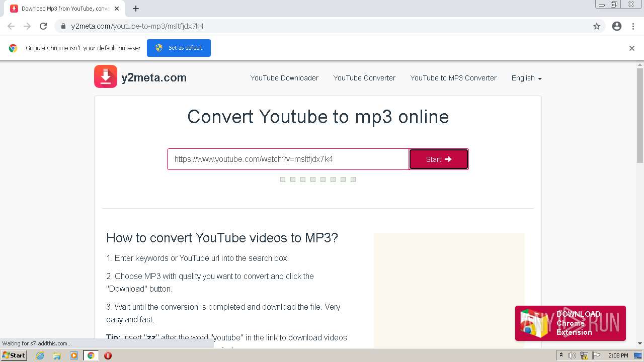The width and height of the screenshot is (644, 362).
Task: Open the media player taskbar icon
Action: point(74,355)
